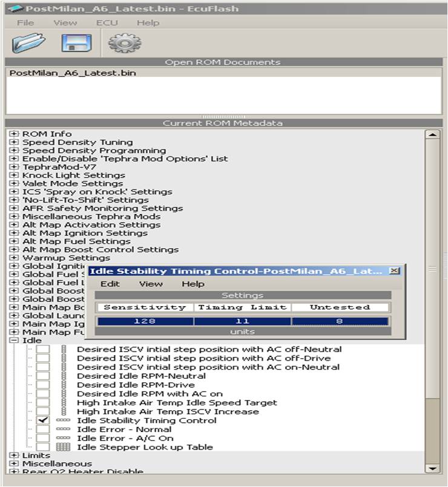Viewport: 448px width, 487px height.
Task: Click the Untested column header
Action: coord(340,307)
